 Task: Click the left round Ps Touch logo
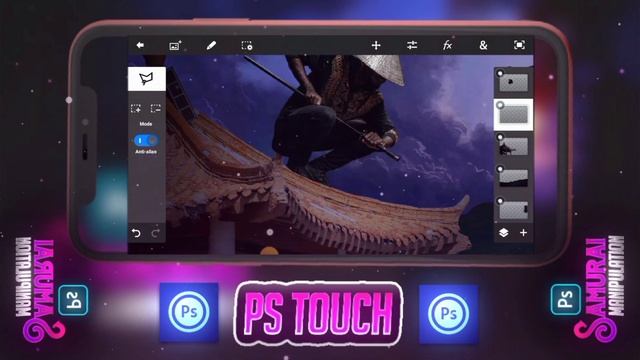[189, 312]
